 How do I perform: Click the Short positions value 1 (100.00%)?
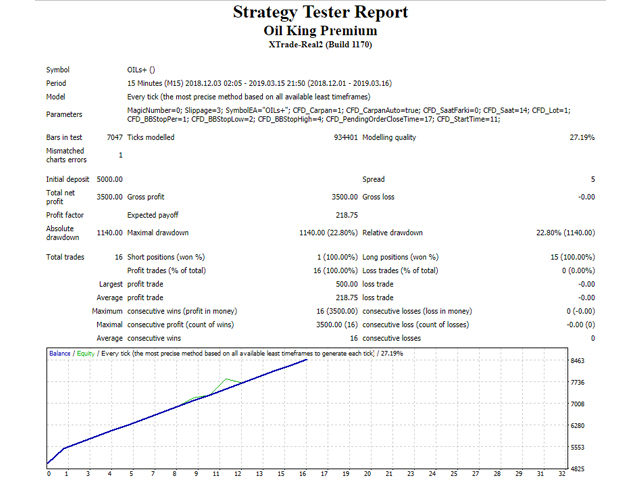tap(337, 257)
